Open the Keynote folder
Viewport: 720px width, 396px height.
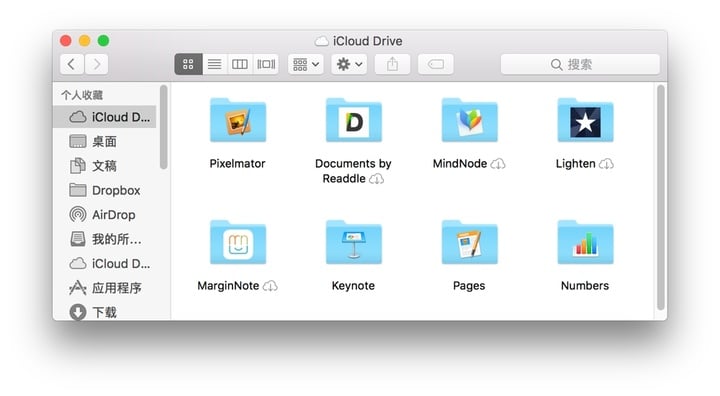(354, 242)
